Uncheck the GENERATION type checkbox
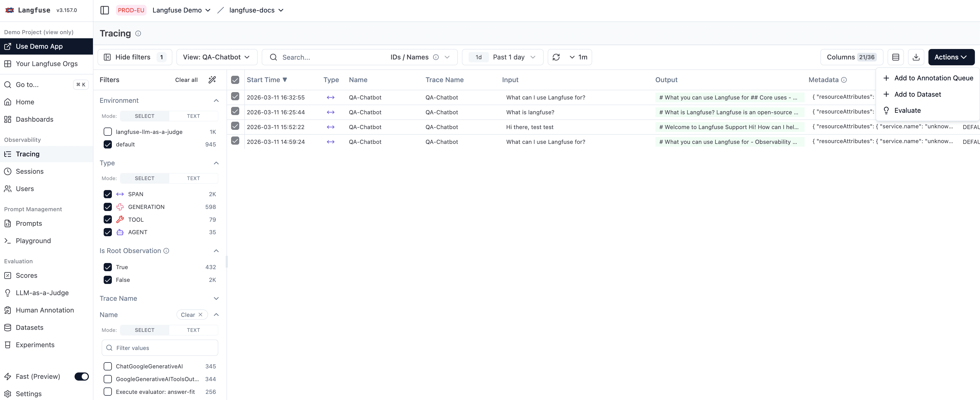Viewport: 980px width, 400px height. tap(108, 207)
